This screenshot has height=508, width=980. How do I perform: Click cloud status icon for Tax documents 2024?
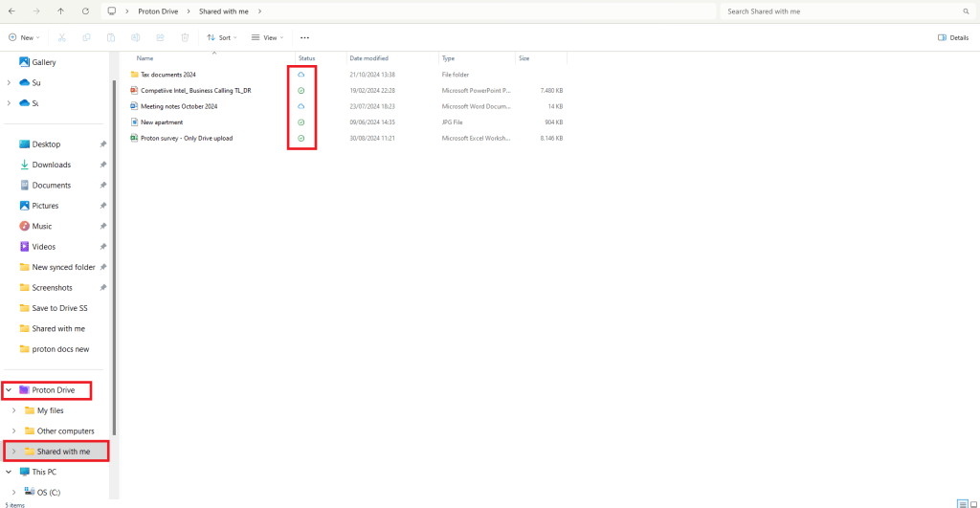coord(301,75)
